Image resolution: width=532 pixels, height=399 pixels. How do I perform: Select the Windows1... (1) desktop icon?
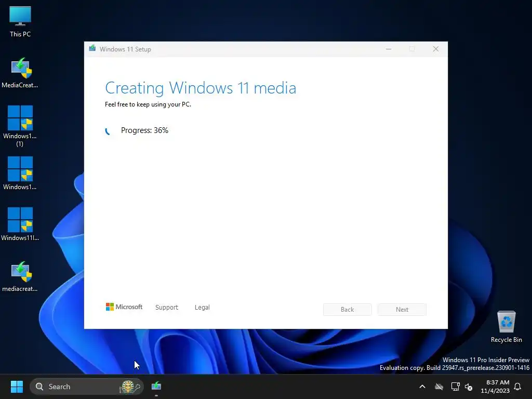click(20, 126)
